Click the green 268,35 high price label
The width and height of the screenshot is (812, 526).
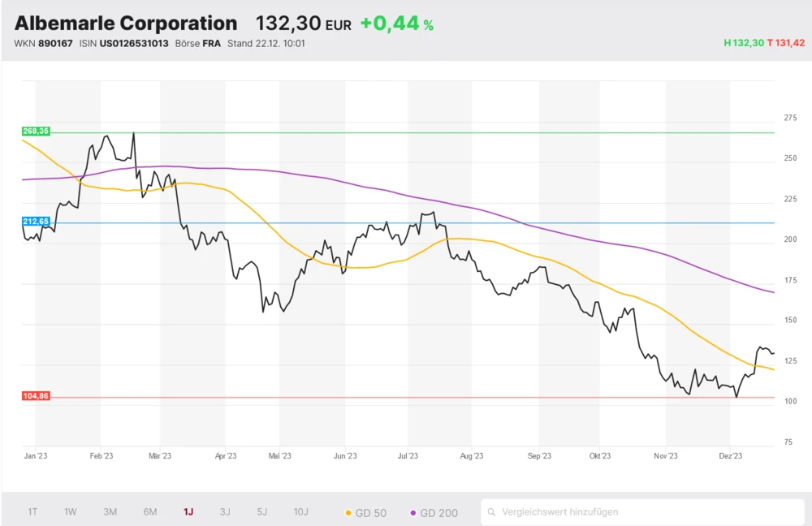tap(37, 131)
